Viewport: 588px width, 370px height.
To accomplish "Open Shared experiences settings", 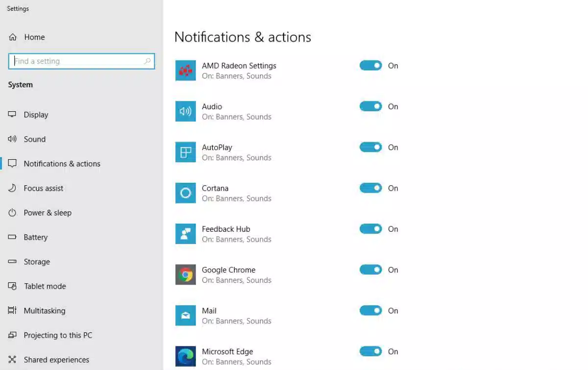I will tap(56, 360).
